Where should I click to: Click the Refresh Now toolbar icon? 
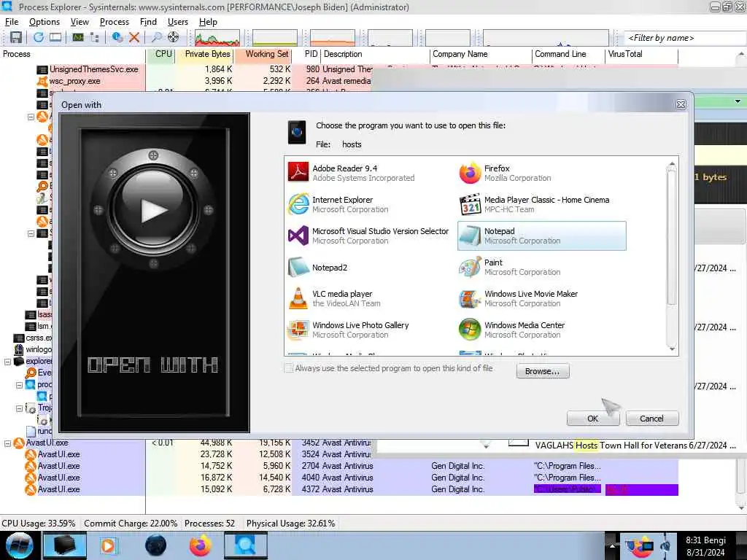point(38,37)
